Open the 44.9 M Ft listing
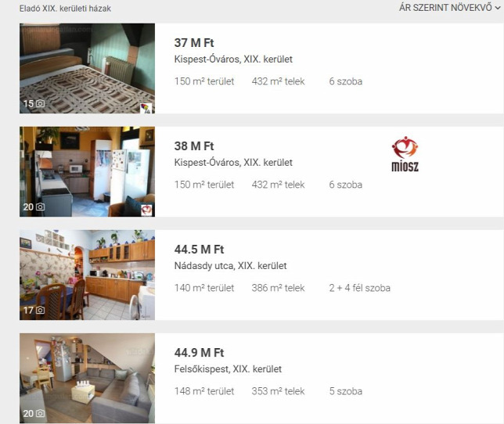504x424 pixels. click(199, 353)
